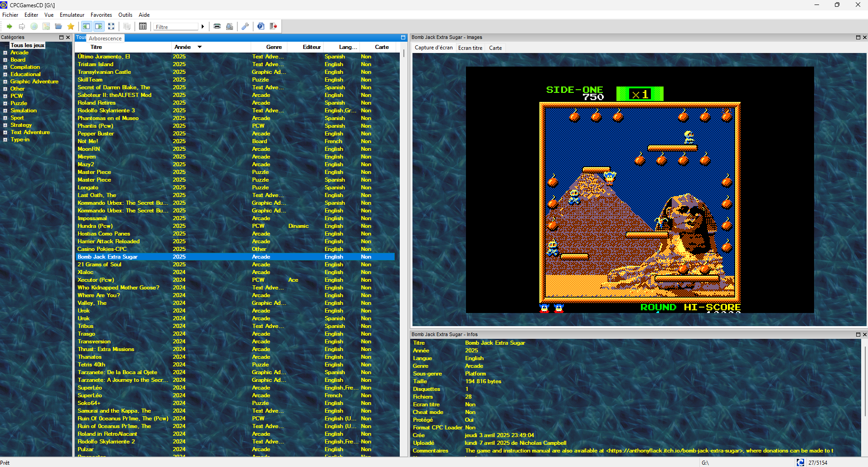Expand the Text Adventure category
This screenshot has width=868, height=467.
(5, 132)
